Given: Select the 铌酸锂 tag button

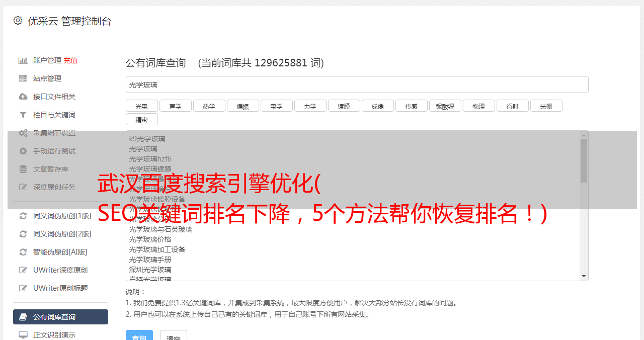Looking at the screenshot, I should pos(445,106).
